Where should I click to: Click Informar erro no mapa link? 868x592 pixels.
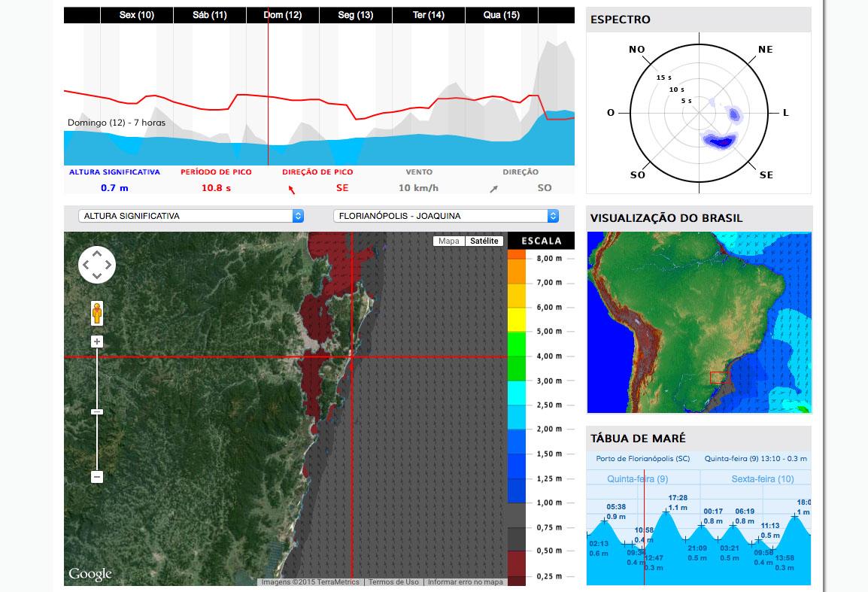pos(465,582)
